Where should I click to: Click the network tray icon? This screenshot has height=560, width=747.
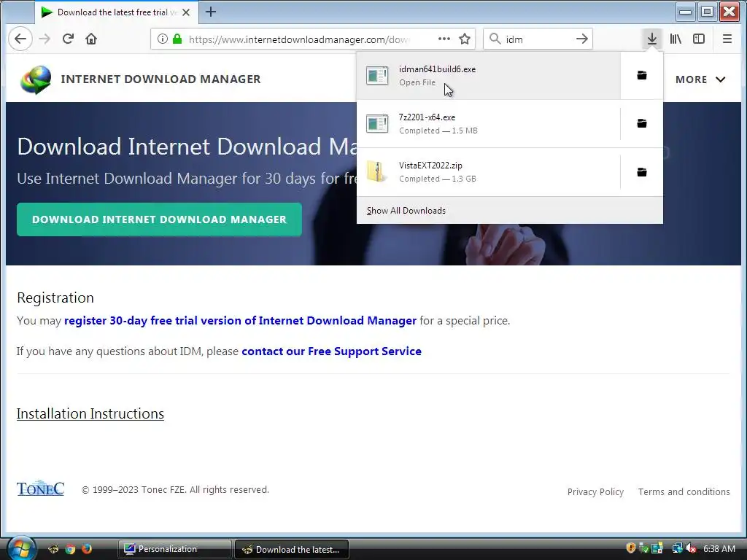pos(677,548)
